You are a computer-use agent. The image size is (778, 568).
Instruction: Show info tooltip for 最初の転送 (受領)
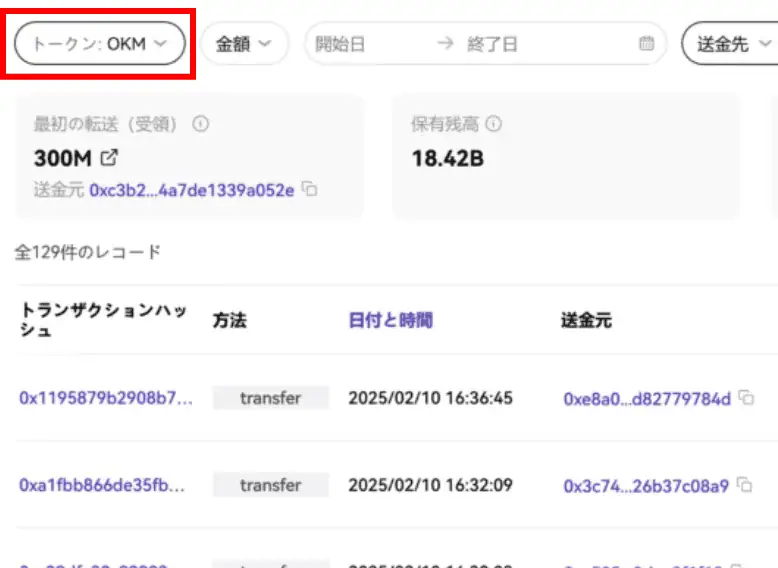pyautogui.click(x=200, y=124)
